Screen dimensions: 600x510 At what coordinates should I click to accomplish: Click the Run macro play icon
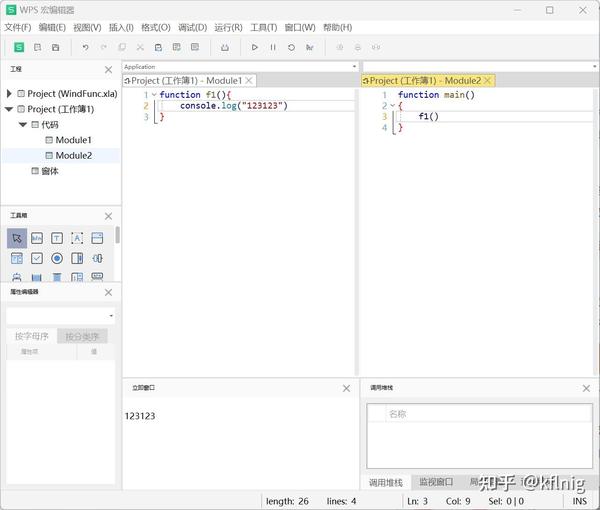254,47
